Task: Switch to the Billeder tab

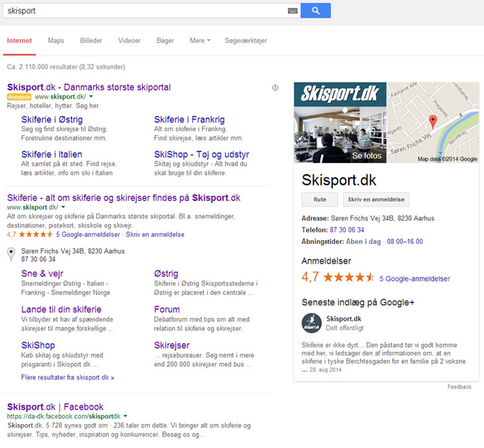Action: tap(91, 40)
